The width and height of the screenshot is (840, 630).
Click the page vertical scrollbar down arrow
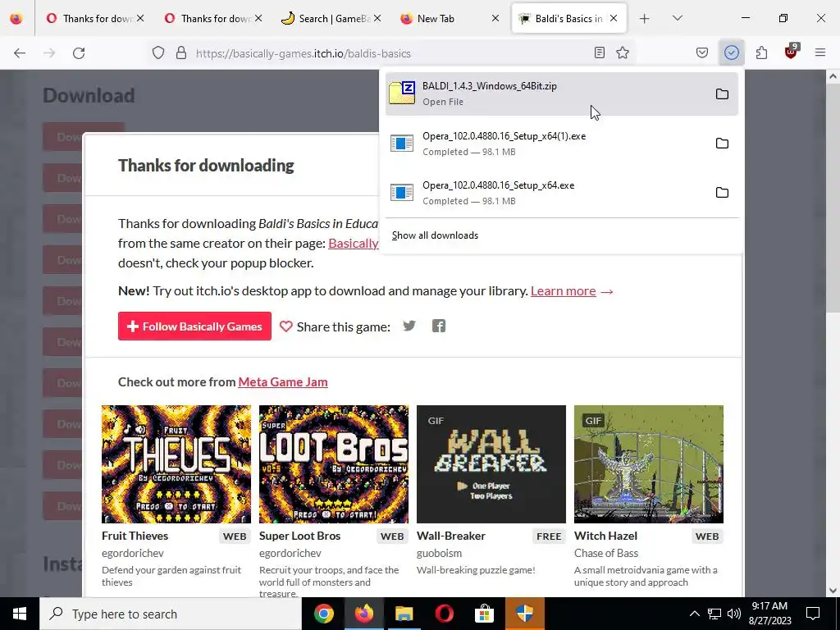pos(833,591)
